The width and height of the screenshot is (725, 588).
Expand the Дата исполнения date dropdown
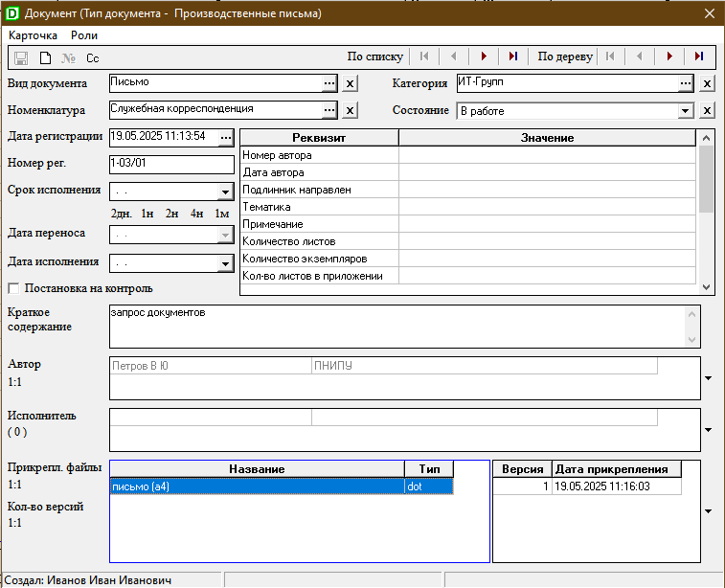(225, 263)
